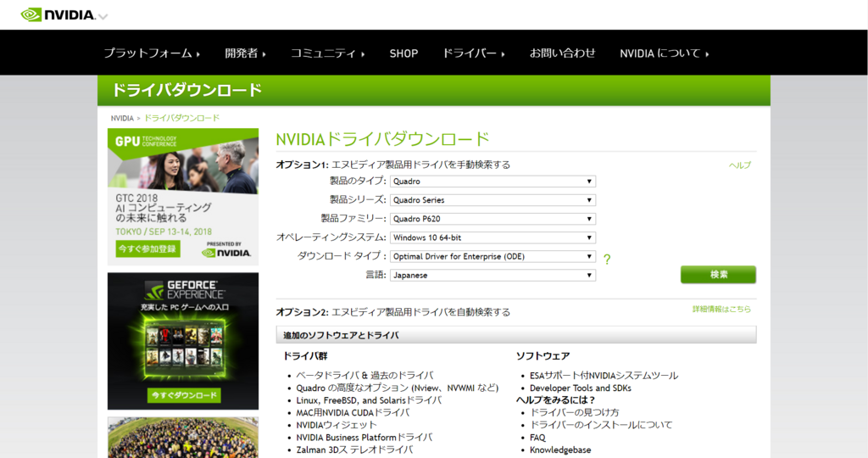Viewport: 868px width, 458px height.
Task: Click the NVIDIAドライバダウンロード page heading
Action: (382, 139)
